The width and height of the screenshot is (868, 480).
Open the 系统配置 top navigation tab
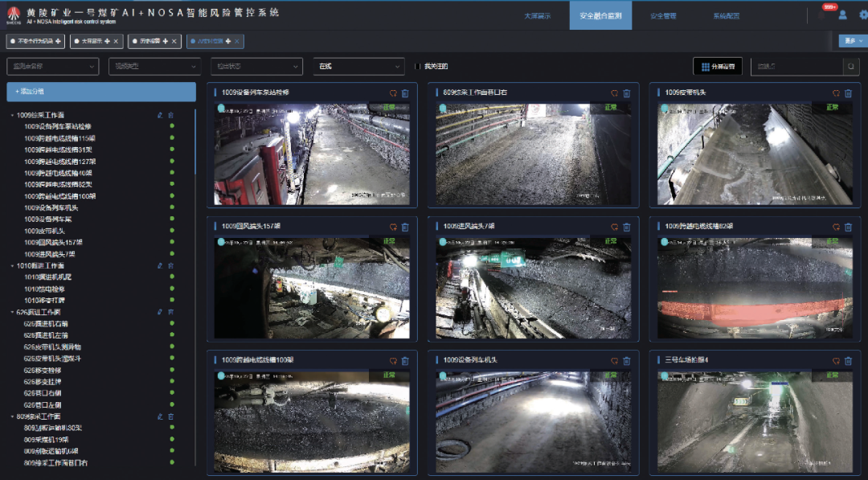(727, 16)
